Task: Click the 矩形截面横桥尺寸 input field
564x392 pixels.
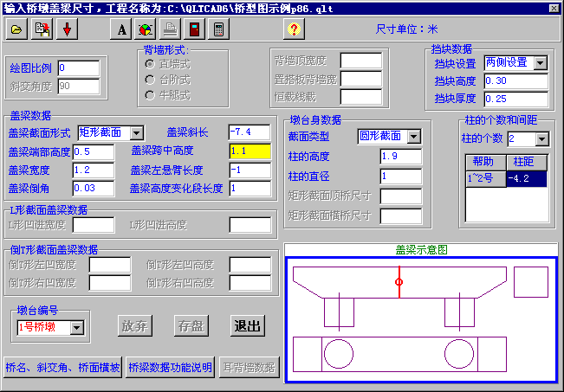Action: pos(401,216)
